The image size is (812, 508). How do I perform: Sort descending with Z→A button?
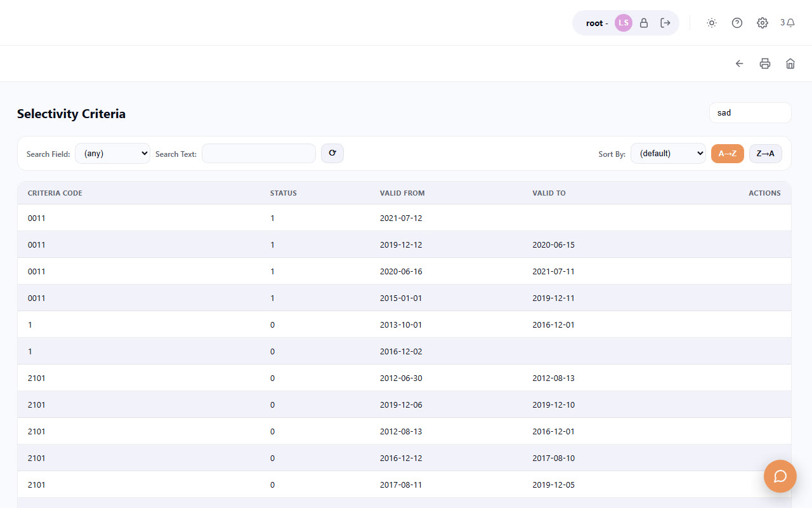coord(766,153)
